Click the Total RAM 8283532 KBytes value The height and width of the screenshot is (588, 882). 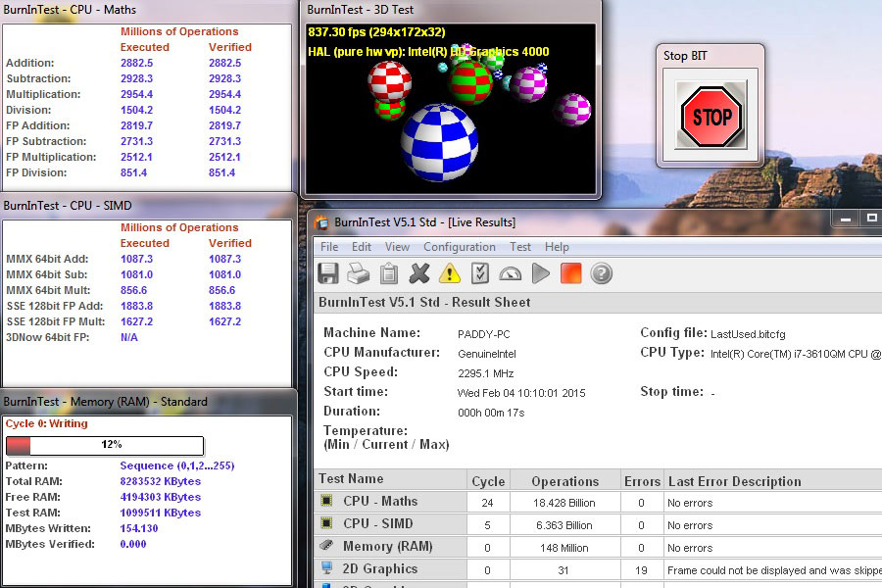tap(161, 481)
